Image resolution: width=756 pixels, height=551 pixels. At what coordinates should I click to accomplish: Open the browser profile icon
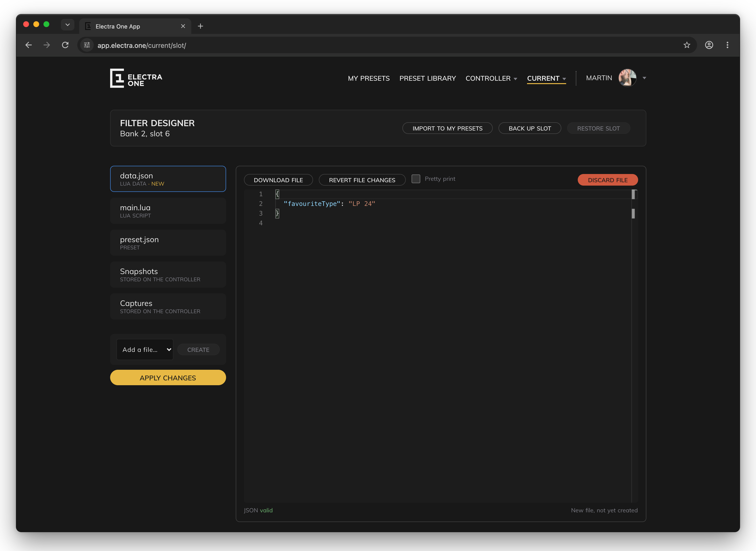coord(709,45)
